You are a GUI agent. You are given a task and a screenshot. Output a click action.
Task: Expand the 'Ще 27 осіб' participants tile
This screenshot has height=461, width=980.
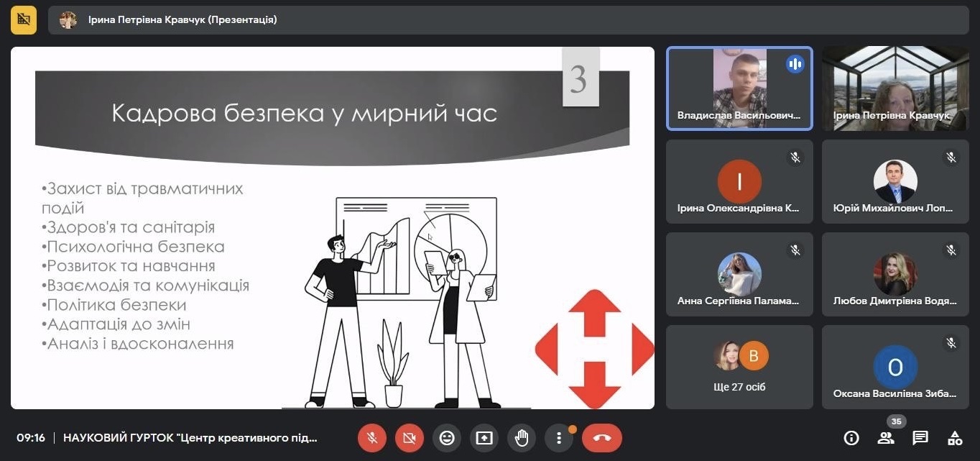point(739,367)
